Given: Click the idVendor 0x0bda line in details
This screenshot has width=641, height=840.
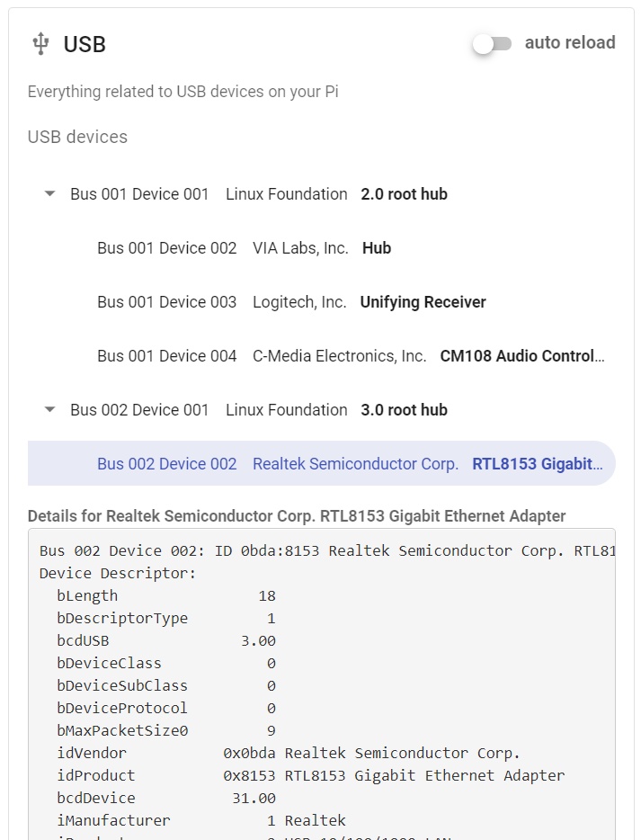Looking at the screenshot, I should click(289, 753).
